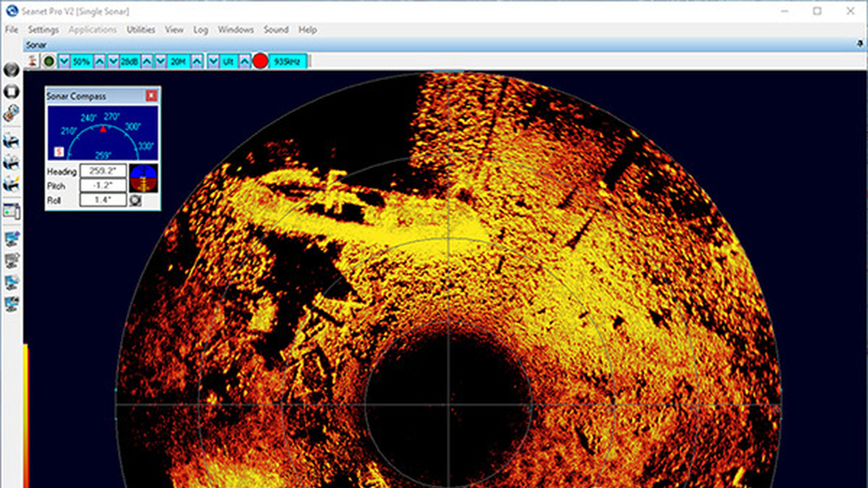Close the Sonar Compass panel
Viewport: 868px width, 488px height.
tap(151, 96)
